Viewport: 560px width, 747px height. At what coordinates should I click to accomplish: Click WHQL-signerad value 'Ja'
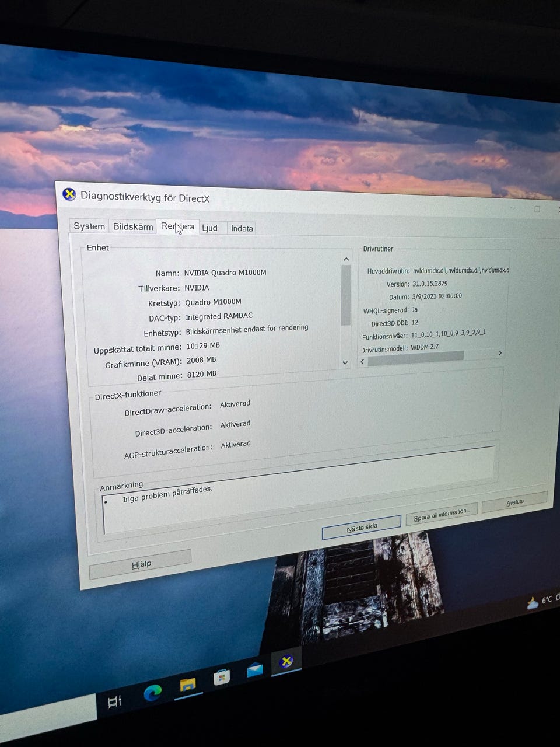click(415, 310)
